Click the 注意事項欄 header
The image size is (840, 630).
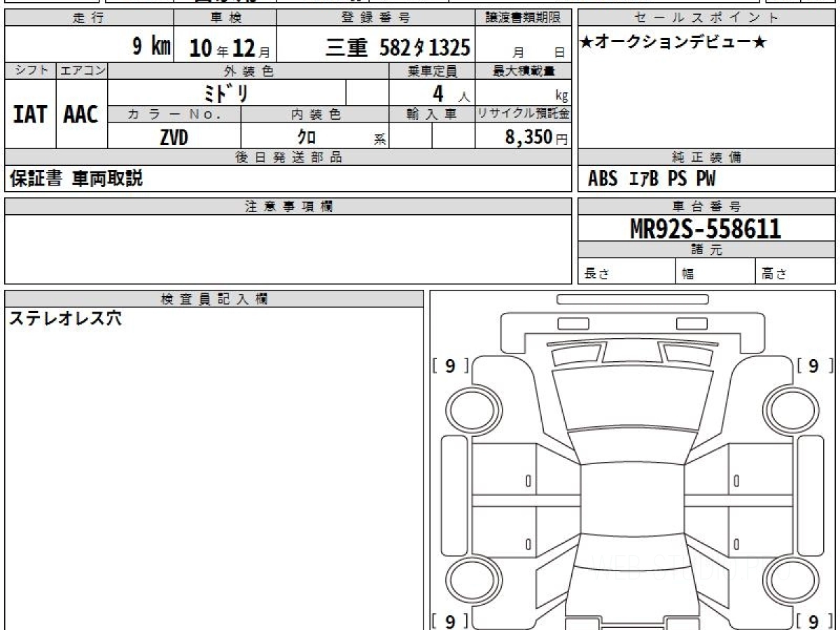[288, 206]
